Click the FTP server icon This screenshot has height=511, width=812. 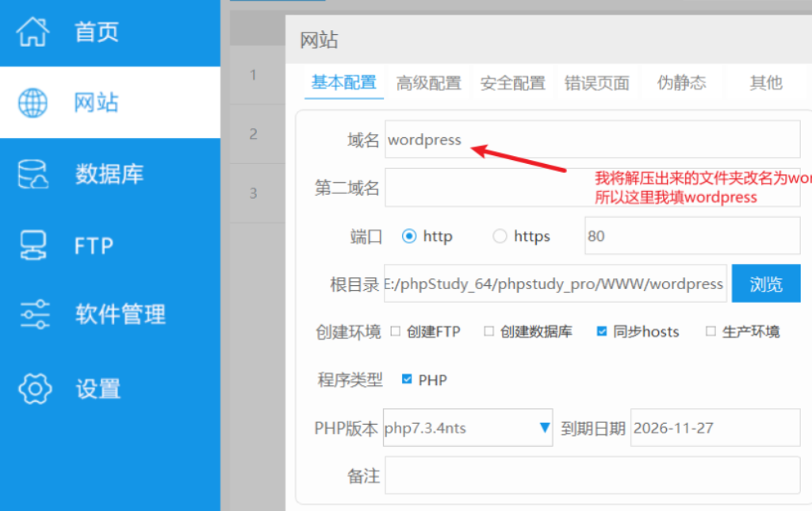(x=33, y=245)
